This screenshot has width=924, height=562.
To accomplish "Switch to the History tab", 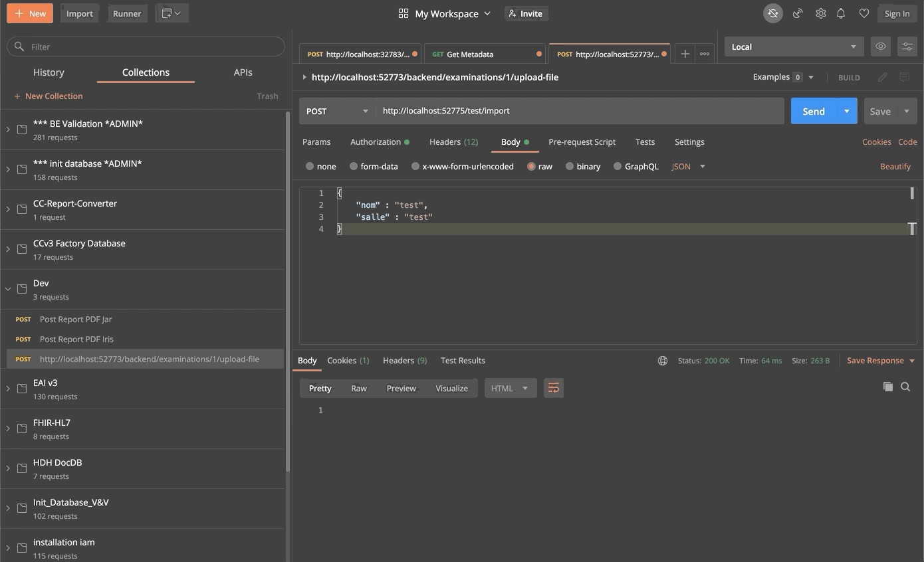I will click(49, 72).
